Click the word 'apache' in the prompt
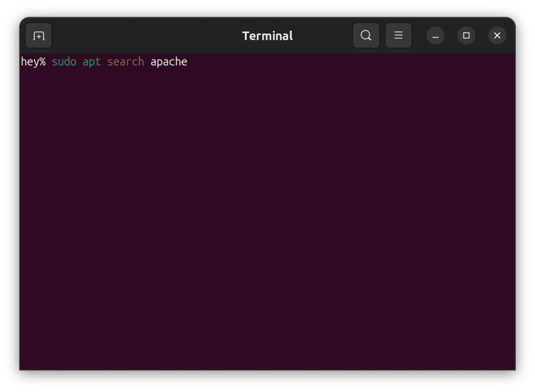The height and width of the screenshot is (392, 535). tap(168, 62)
